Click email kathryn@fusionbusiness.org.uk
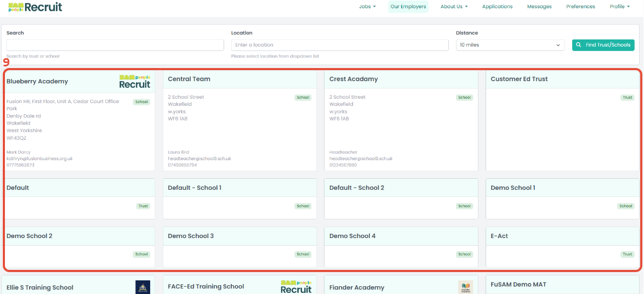 pos(39,159)
